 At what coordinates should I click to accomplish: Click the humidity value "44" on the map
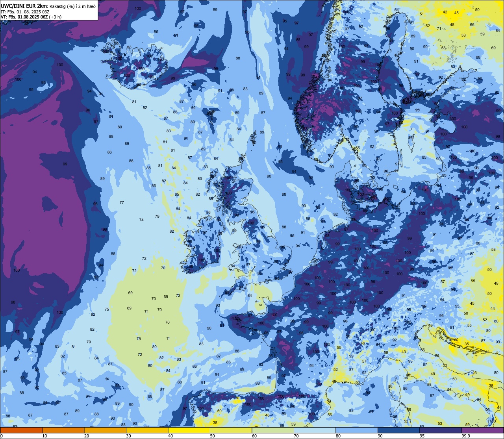(x=493, y=308)
